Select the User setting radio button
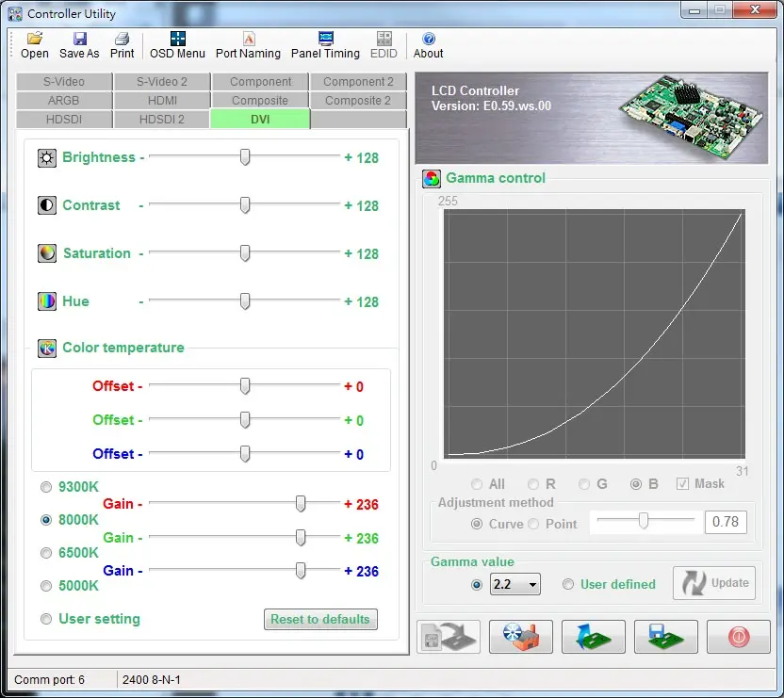Screen dimensions: 784x698 pos(46,619)
